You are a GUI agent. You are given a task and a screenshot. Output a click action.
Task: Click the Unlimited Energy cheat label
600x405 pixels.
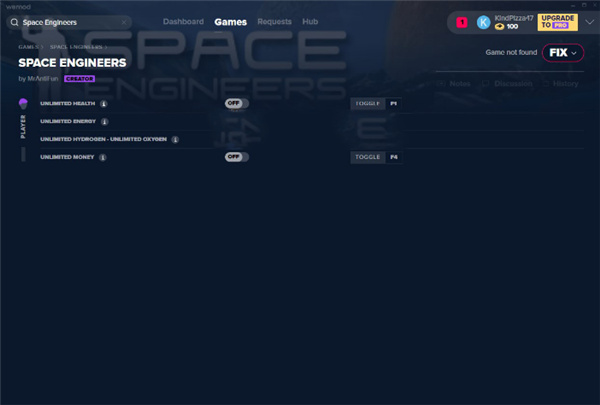68,121
